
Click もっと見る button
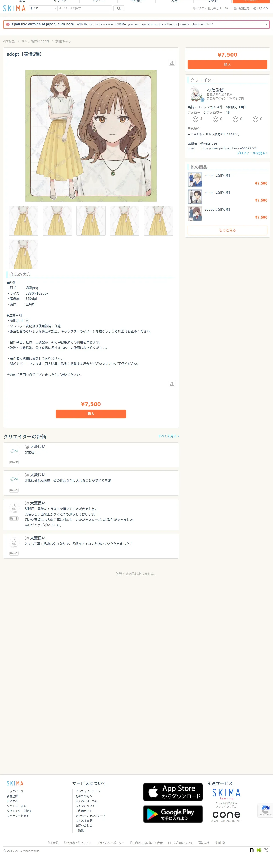(x=227, y=230)
